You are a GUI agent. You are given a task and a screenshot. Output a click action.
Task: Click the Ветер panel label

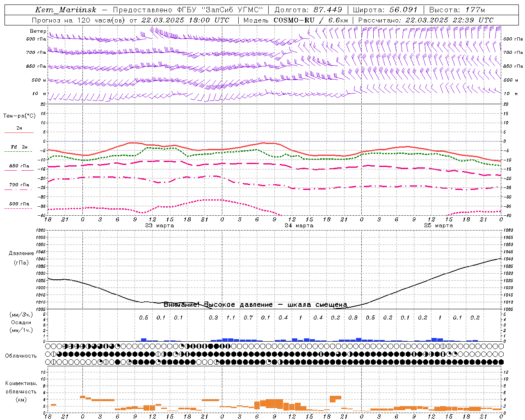click(x=38, y=31)
